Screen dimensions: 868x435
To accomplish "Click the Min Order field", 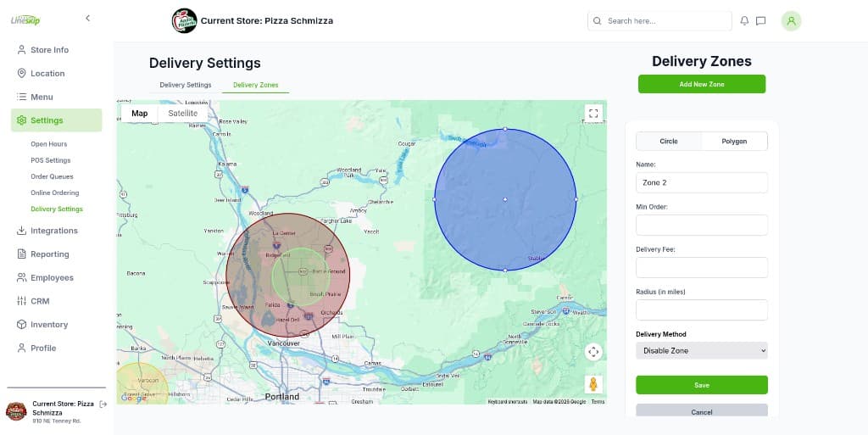I will click(x=702, y=226).
